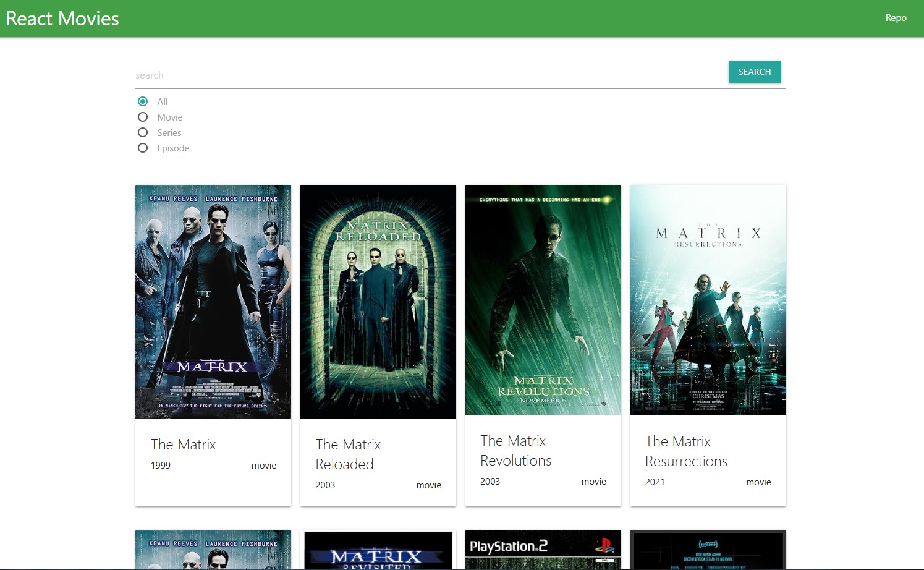View The Matrix Revolutions poster image
Viewport: 924px width, 570px height.
pos(543,300)
